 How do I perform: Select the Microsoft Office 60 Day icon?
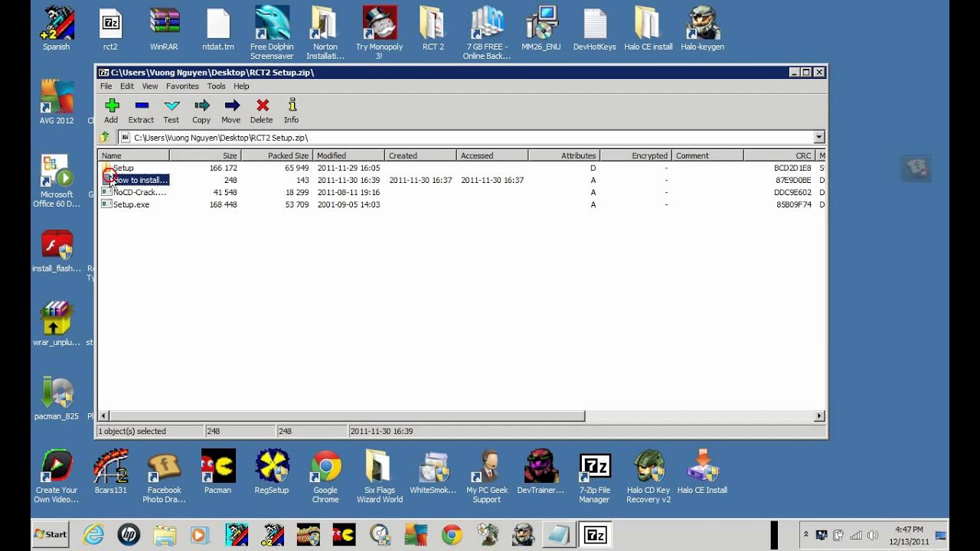coord(57,181)
